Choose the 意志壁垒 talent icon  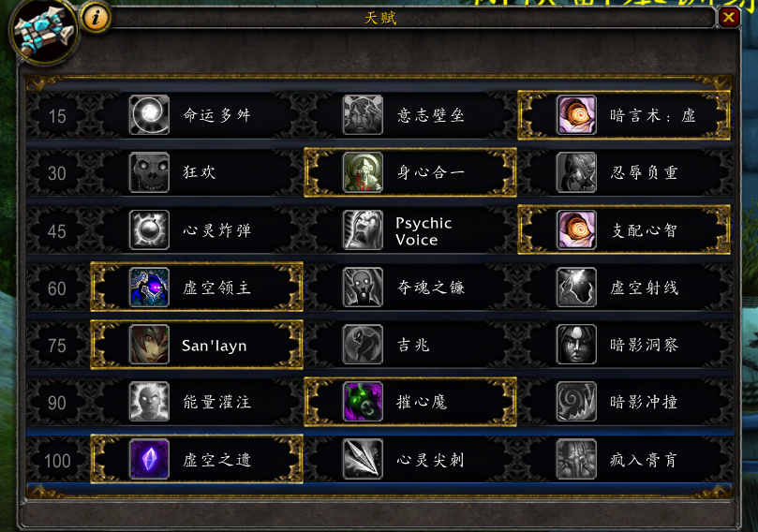pyautogui.click(x=363, y=114)
